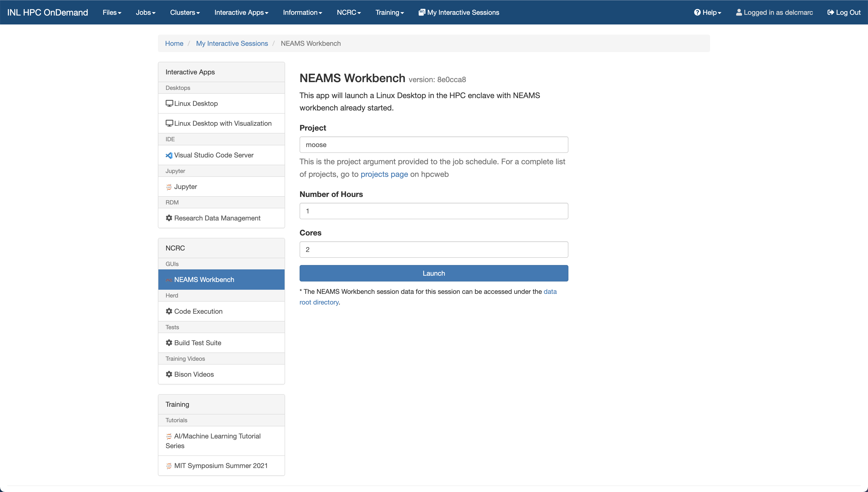Select Linux Desktop in sidebar
This screenshot has height=492, width=868.
[x=222, y=103]
